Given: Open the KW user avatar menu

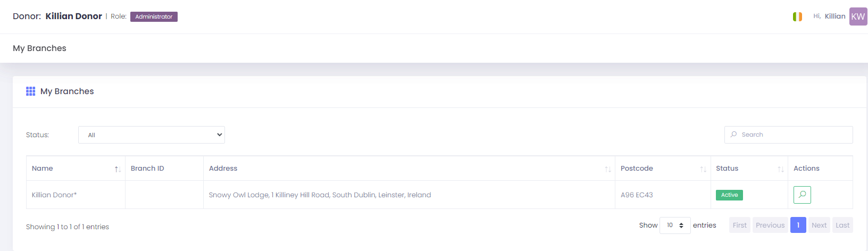Looking at the screenshot, I should coord(858,16).
